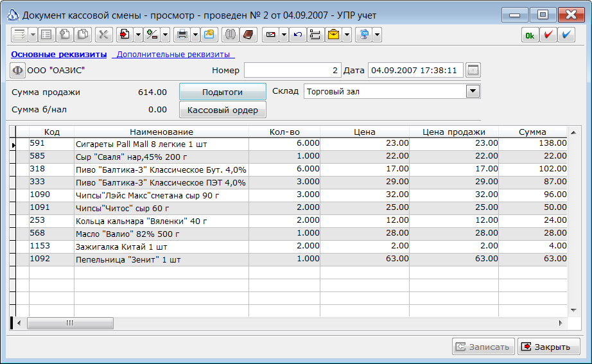Screen dimensions: 592x364
Task: Click the Сумма column header
Action: pyautogui.click(x=532, y=132)
